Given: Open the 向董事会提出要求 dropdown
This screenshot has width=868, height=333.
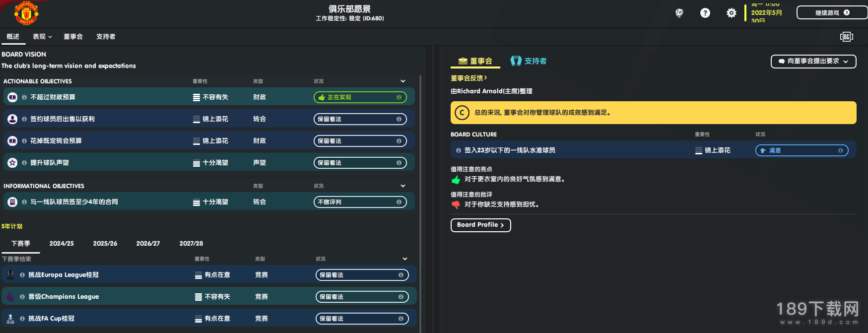Looking at the screenshot, I should (813, 62).
